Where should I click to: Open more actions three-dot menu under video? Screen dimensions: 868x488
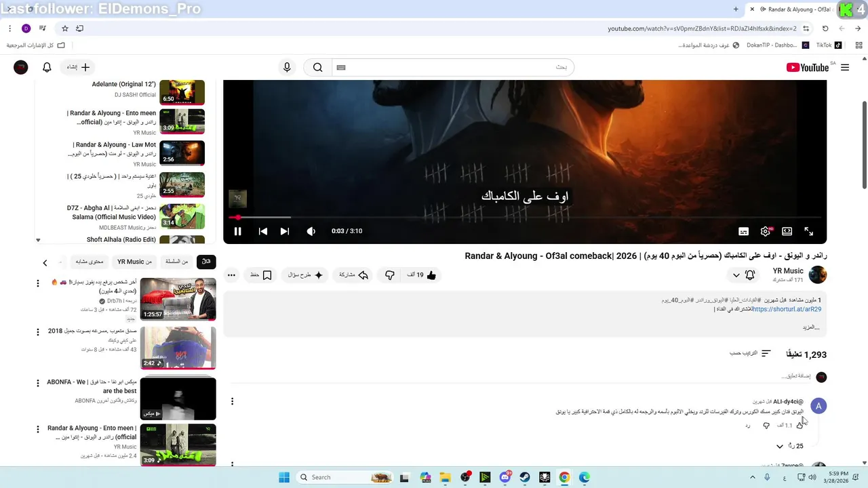coord(232,275)
